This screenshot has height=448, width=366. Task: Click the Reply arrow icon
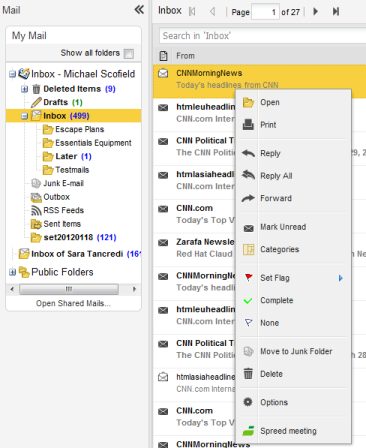[x=248, y=153]
